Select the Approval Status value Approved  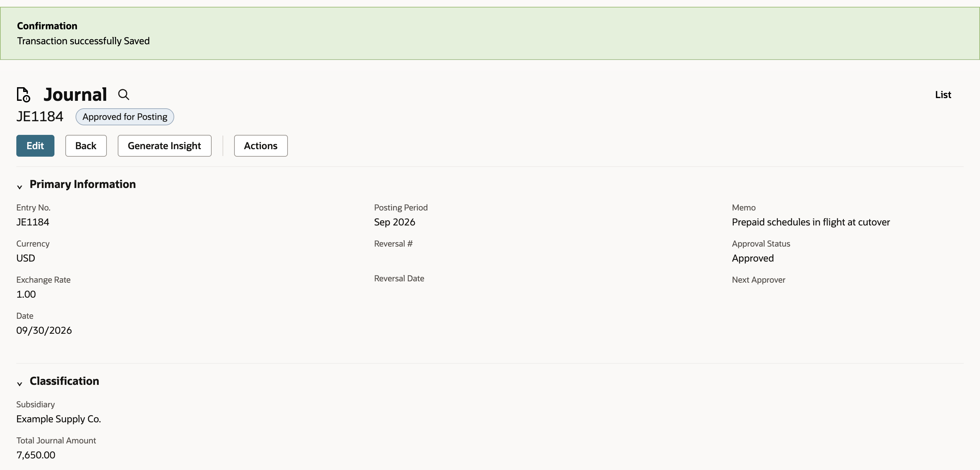tap(752, 258)
